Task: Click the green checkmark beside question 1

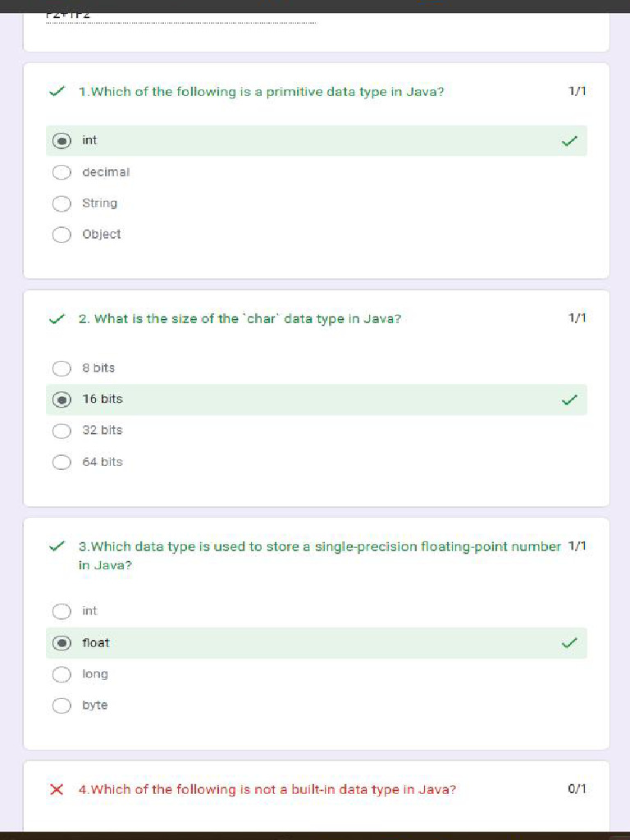Action: (x=57, y=92)
